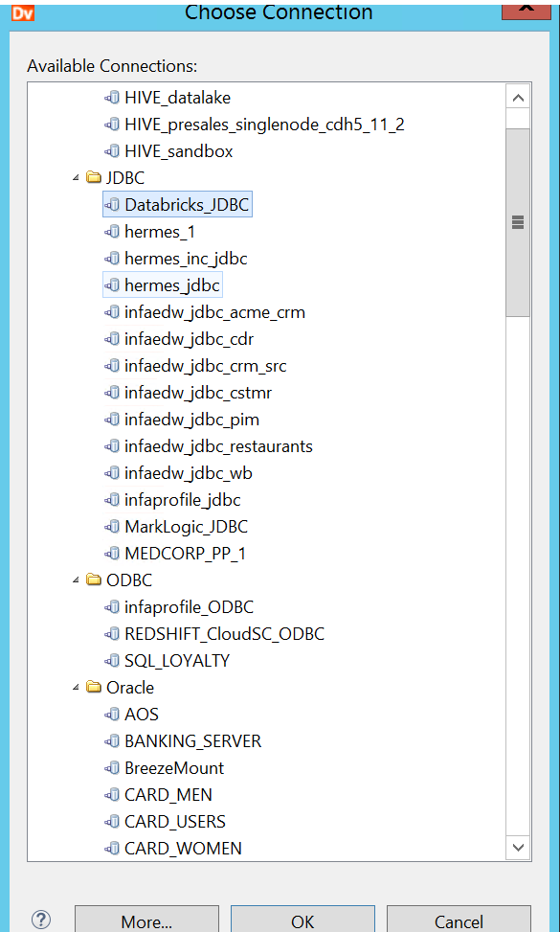Select the CARD_USERS connection
The width and height of the screenshot is (560, 932).
175,822
